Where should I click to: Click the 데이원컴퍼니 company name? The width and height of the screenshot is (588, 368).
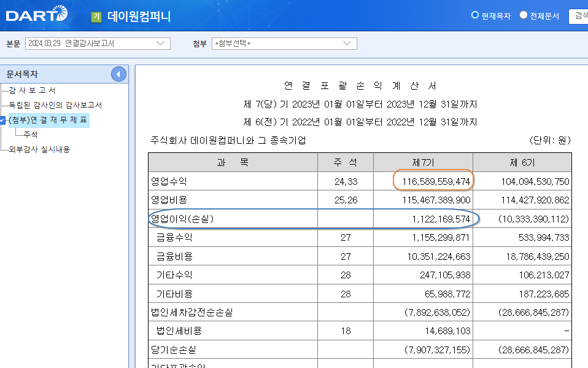(137, 15)
